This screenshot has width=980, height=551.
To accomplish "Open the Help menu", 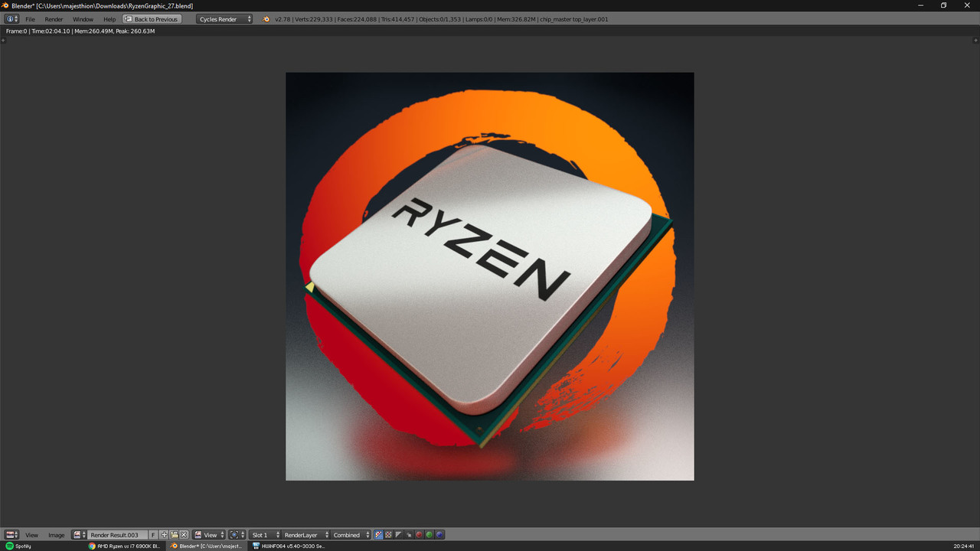I will pyautogui.click(x=109, y=19).
